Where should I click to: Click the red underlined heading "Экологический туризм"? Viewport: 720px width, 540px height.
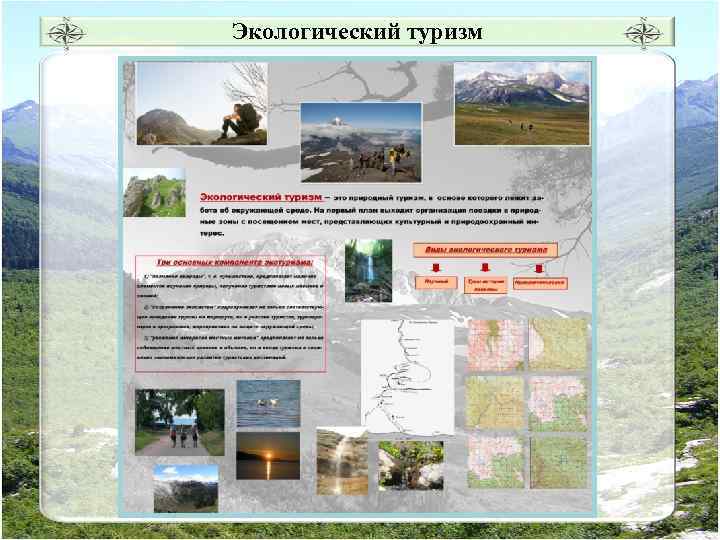point(261,197)
